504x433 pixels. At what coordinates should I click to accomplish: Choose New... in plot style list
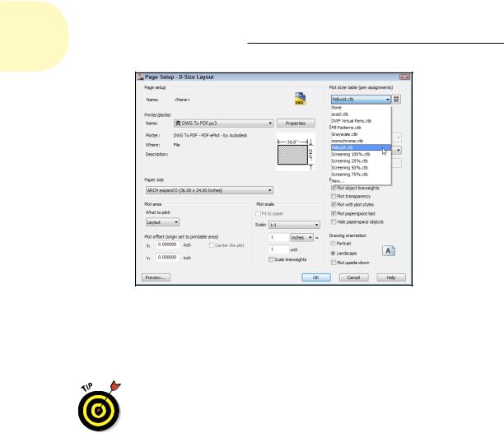(361, 181)
